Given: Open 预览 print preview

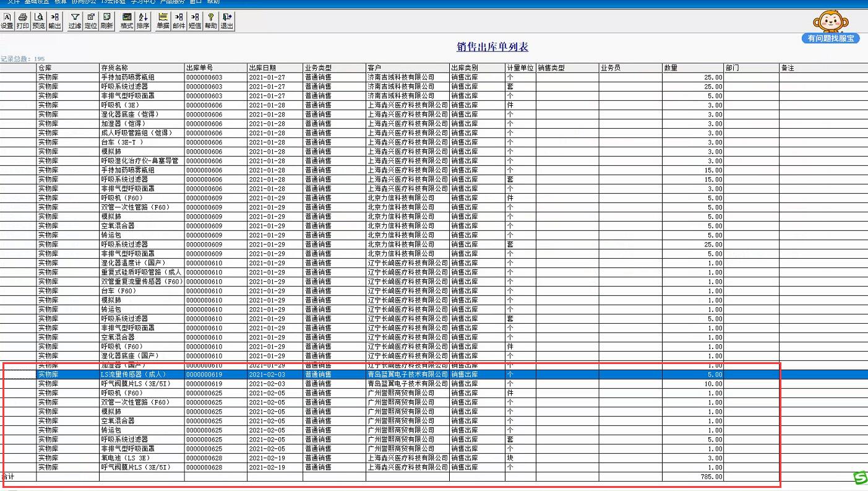Looking at the screenshot, I should [x=39, y=21].
